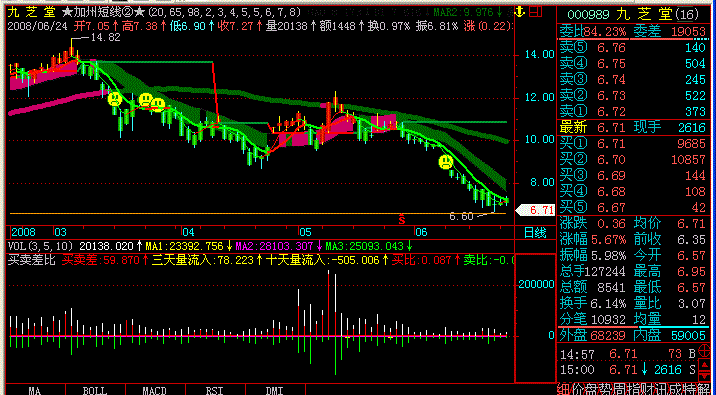Click the 200000 volume axis label
The width and height of the screenshot is (716, 395).
[x=536, y=284]
